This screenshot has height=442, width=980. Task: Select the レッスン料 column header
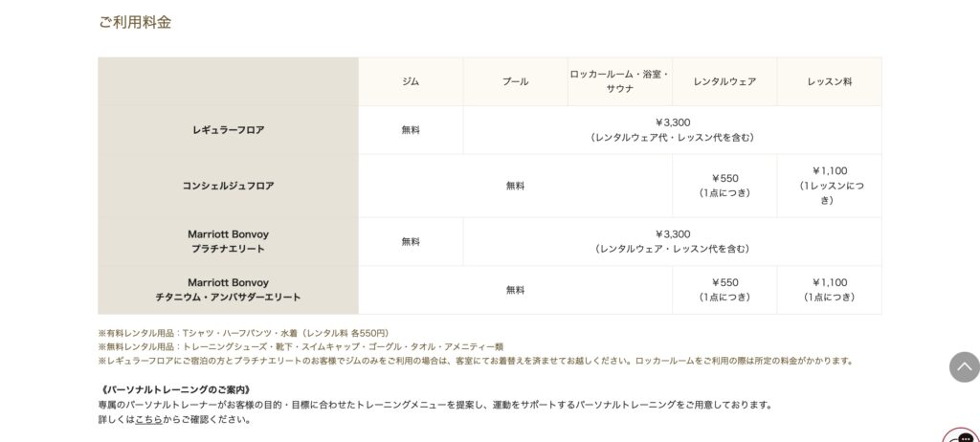pyautogui.click(x=829, y=82)
